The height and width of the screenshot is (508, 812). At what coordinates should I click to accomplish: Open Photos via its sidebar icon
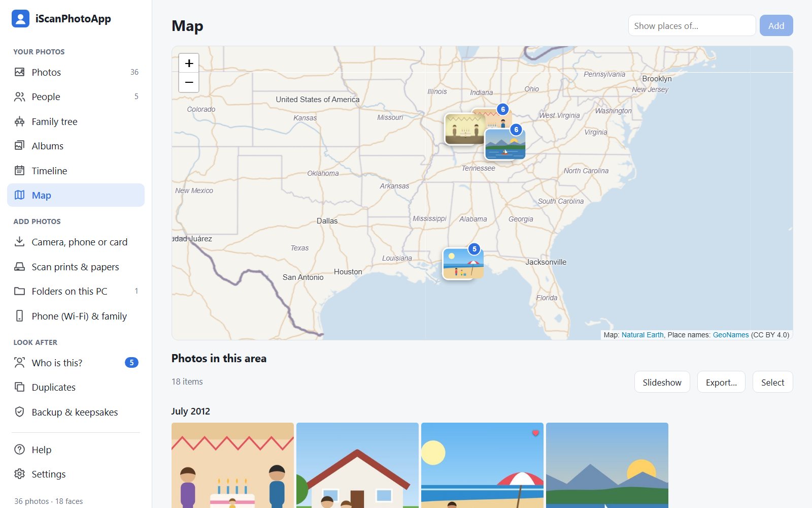[19, 72]
